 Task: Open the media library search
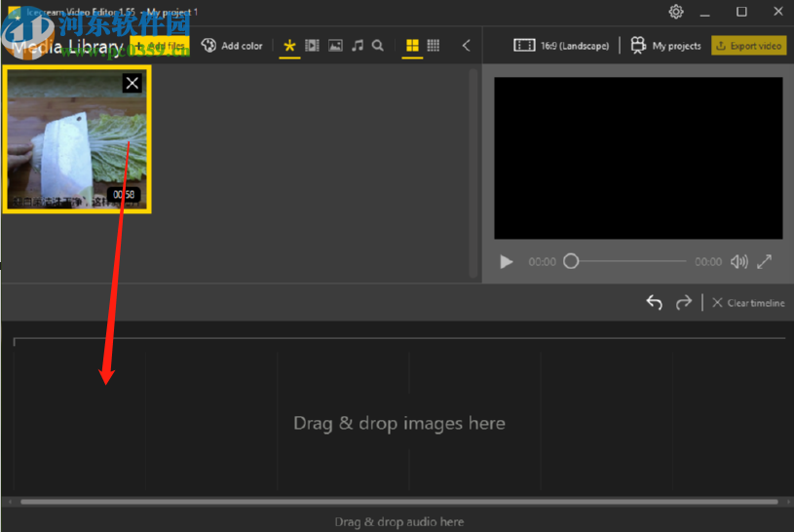coord(378,46)
